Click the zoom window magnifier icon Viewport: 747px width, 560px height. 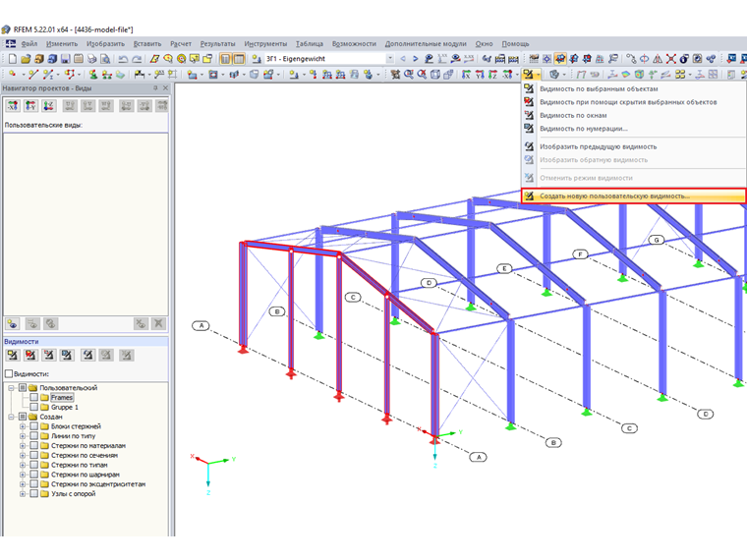pos(408,75)
